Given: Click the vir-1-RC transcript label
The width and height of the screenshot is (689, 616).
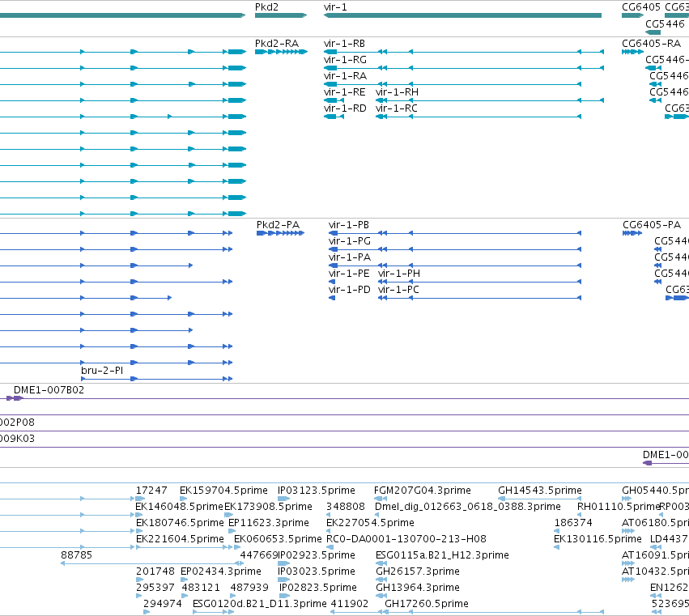Looking at the screenshot, I should 397,108.
